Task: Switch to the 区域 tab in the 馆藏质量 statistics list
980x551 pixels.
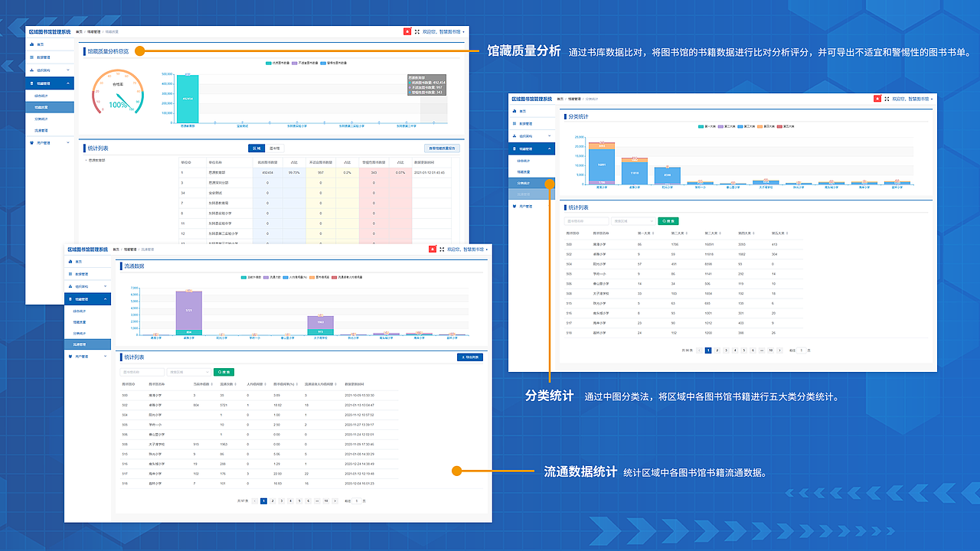Action: pos(256,148)
